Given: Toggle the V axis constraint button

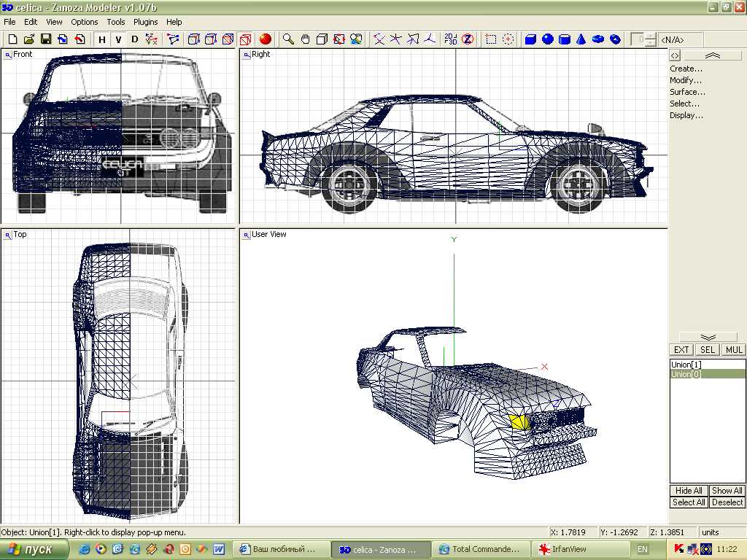Looking at the screenshot, I should [118, 39].
